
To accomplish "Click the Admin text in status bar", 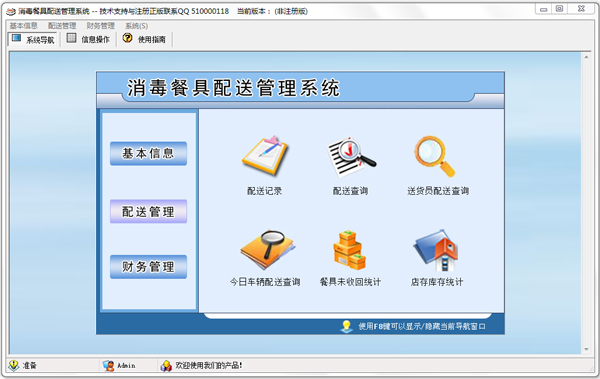I will click(126, 366).
